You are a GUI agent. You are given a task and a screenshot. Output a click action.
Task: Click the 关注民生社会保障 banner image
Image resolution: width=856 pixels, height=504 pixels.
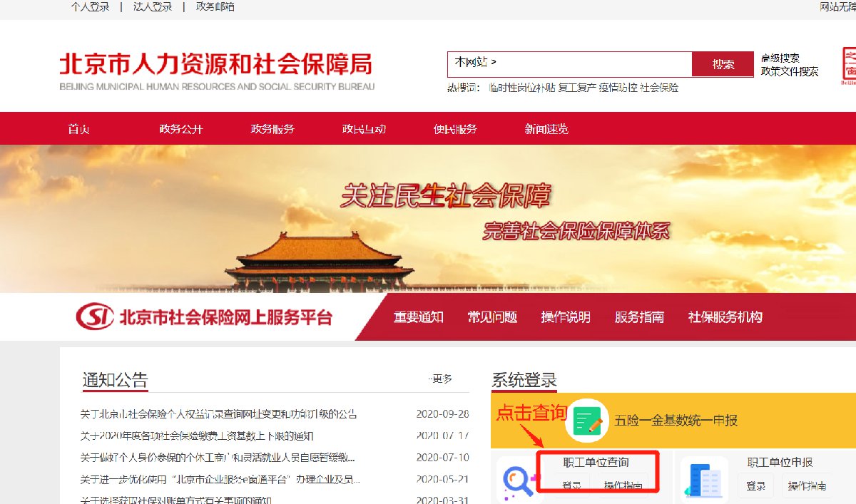tap(428, 219)
